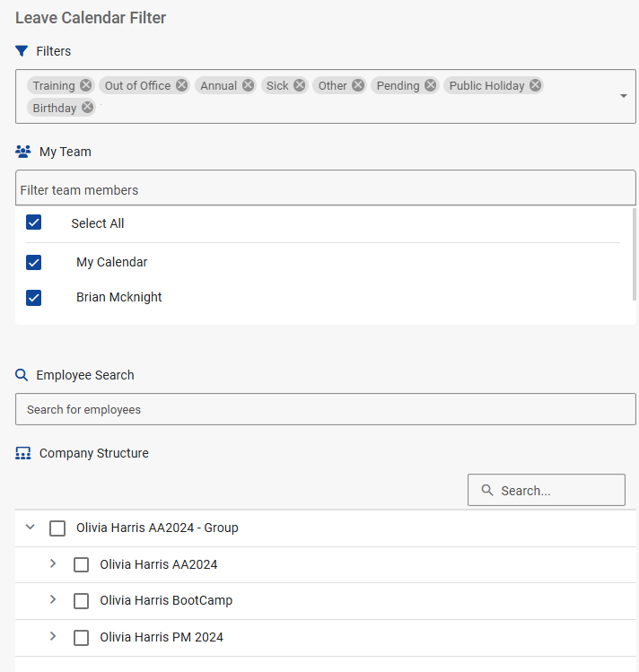Remove the Other filter chip
Screen dimensions: 639x672
(x=358, y=85)
